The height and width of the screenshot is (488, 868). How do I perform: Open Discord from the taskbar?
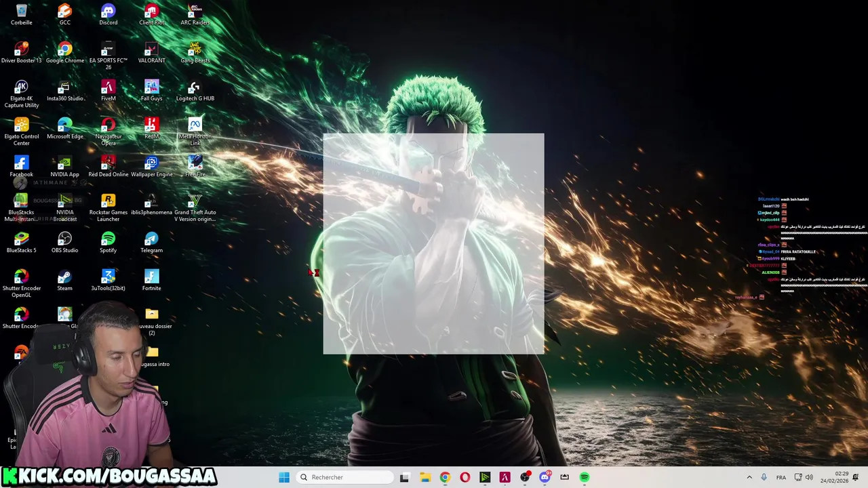coord(545,477)
